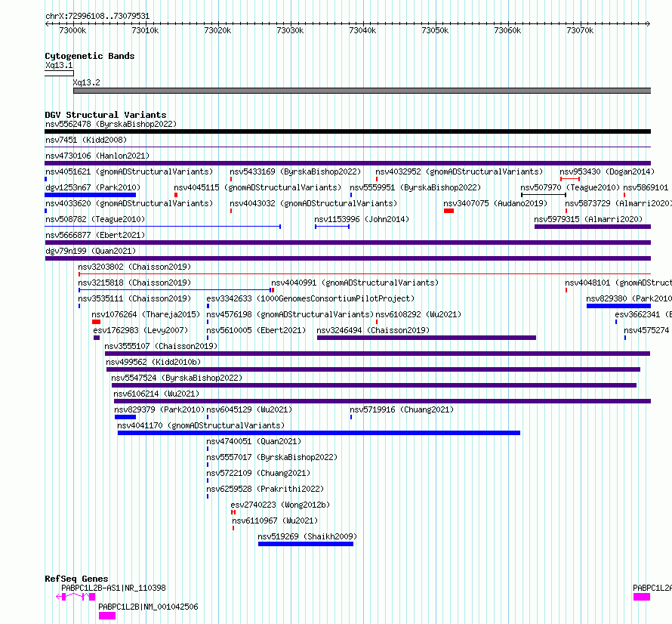The image size is (672, 624).
Task: Click nsv6106214 (Wu2021) label
Action: coord(156,394)
